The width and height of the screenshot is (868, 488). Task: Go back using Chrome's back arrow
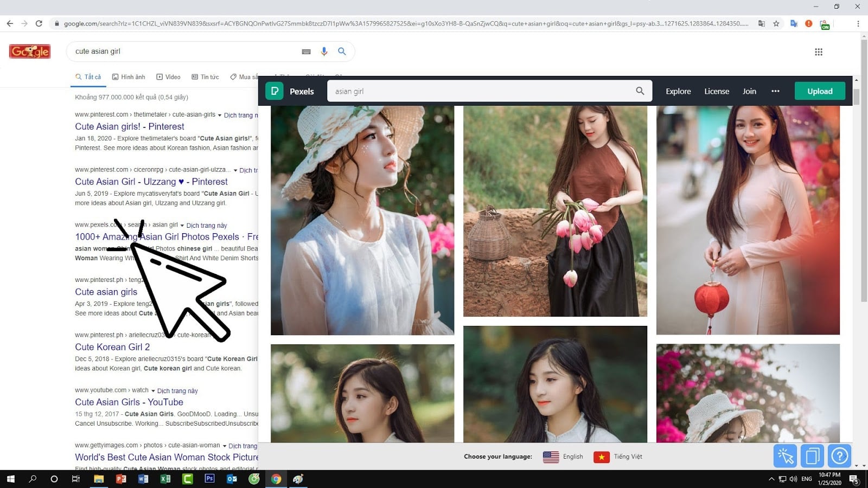click(x=10, y=23)
